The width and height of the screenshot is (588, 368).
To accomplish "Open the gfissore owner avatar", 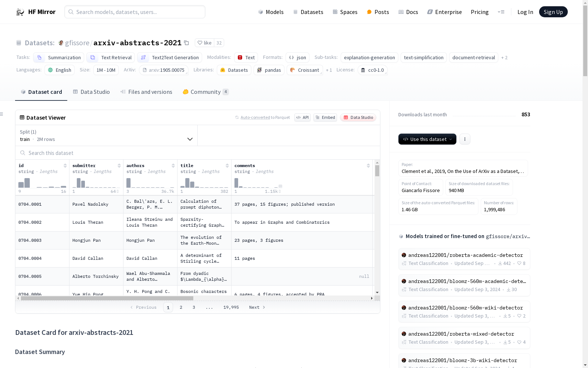I will click(x=61, y=43).
